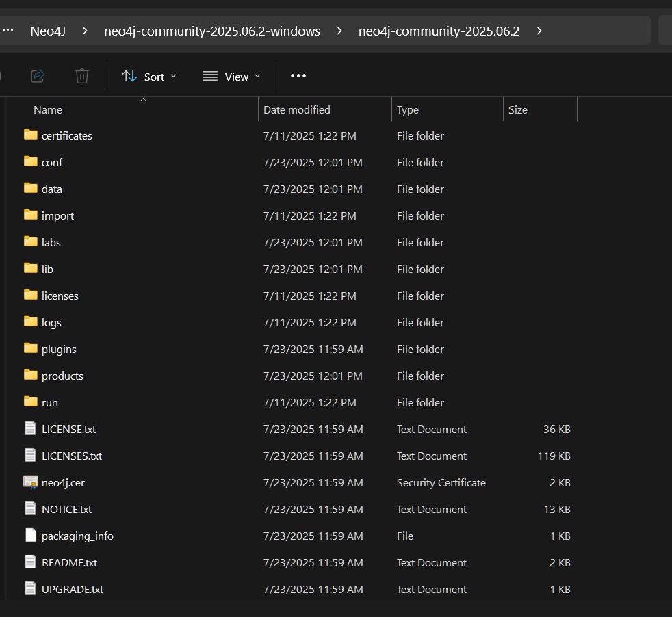Select the "UPGRADE.txt" file name
The image size is (672, 617).
coord(73,590)
